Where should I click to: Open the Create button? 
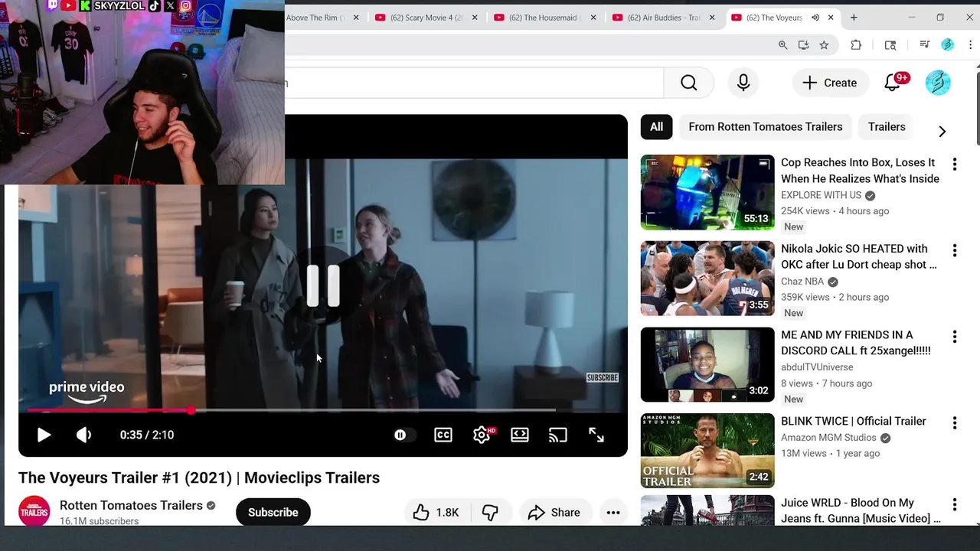pos(829,83)
